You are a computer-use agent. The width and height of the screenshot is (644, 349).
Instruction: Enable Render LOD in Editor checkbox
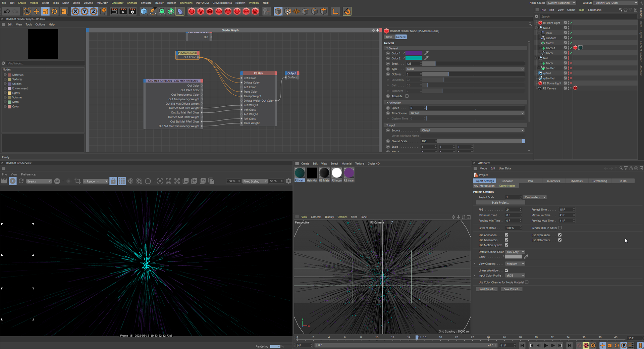coord(560,228)
